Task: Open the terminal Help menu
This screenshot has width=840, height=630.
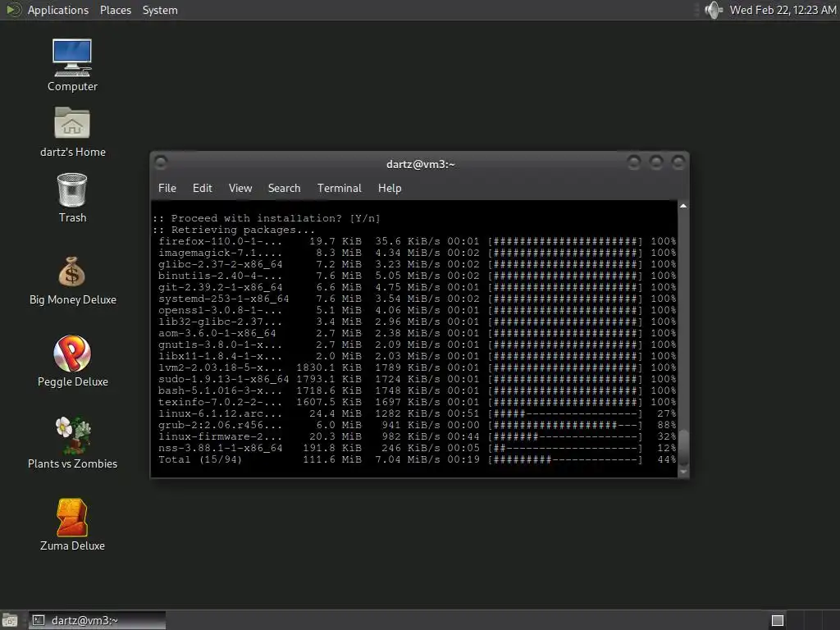Action: [390, 188]
